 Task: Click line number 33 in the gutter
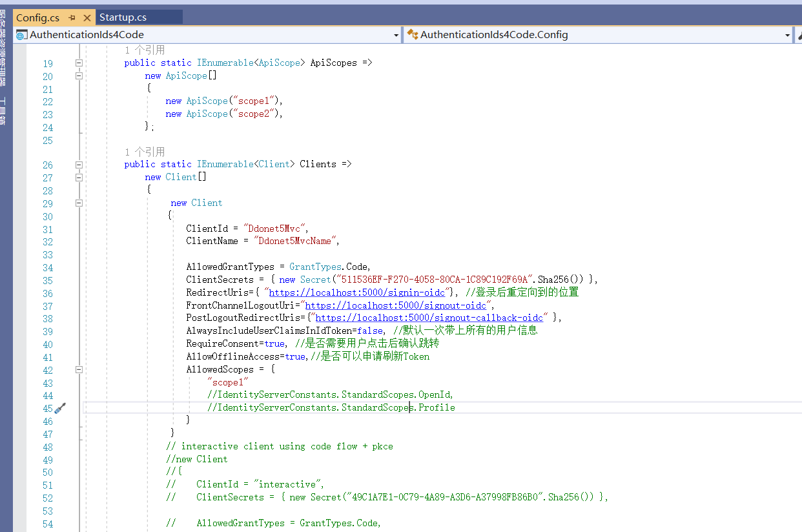pos(48,255)
